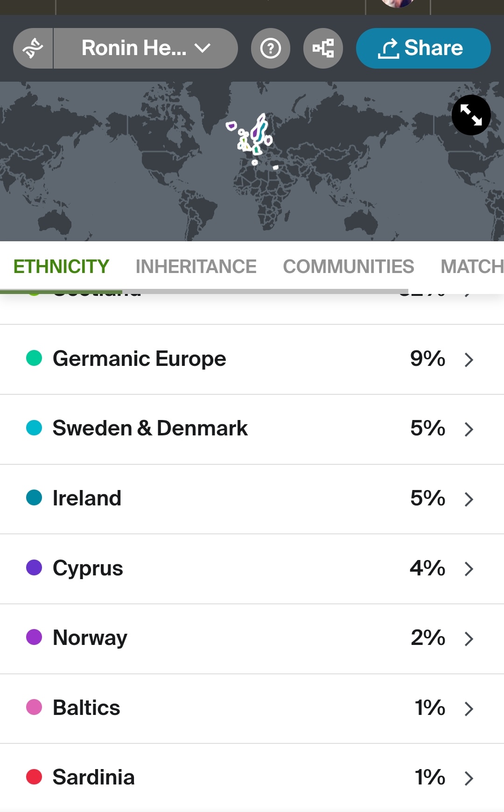Open the help question mark icon

pyautogui.click(x=271, y=48)
